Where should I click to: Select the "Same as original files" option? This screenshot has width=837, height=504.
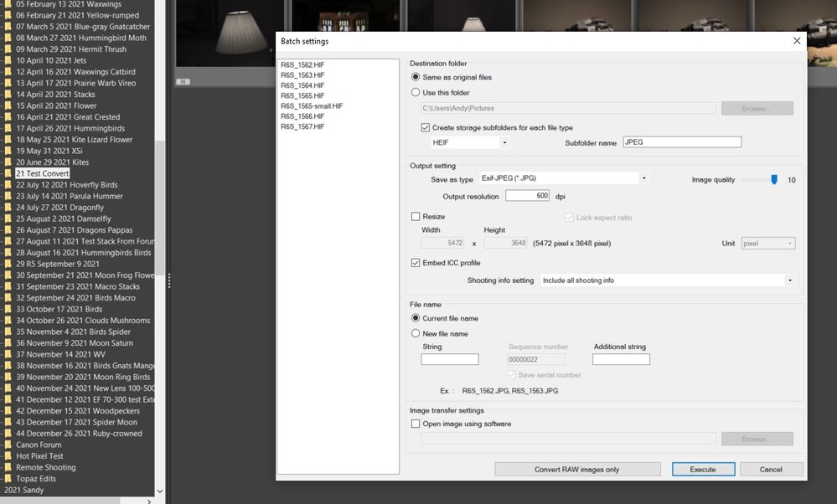click(x=416, y=78)
